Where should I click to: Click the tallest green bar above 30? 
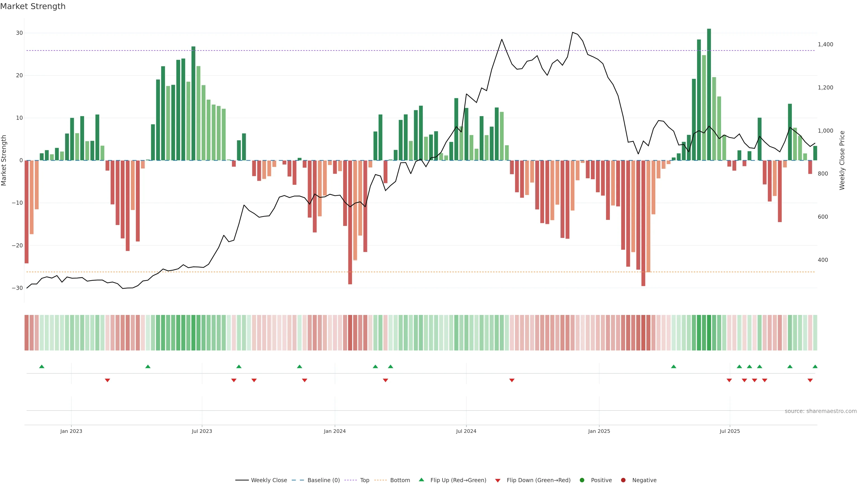(709, 94)
